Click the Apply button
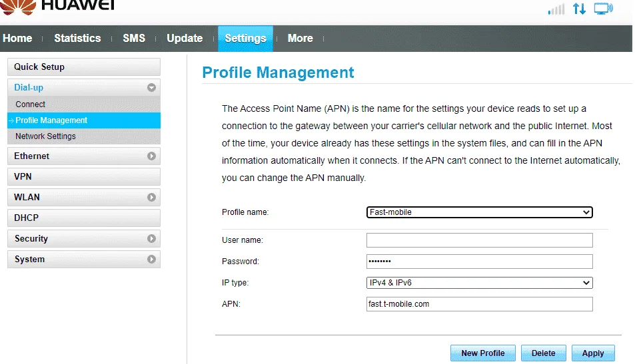 click(x=593, y=353)
